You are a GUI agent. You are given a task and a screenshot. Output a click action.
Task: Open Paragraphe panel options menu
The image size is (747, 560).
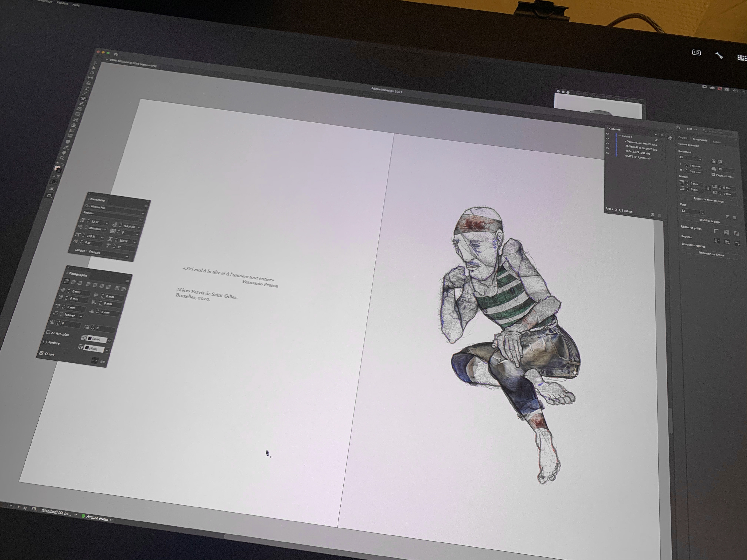[127, 281]
